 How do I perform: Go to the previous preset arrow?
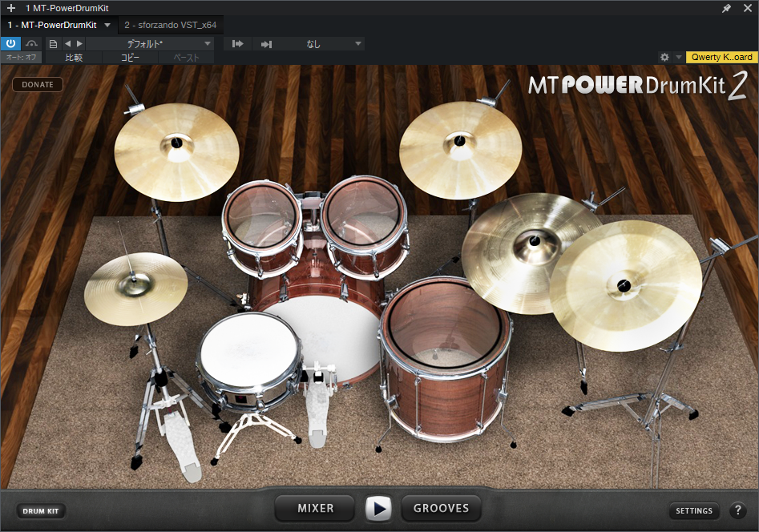(x=68, y=43)
